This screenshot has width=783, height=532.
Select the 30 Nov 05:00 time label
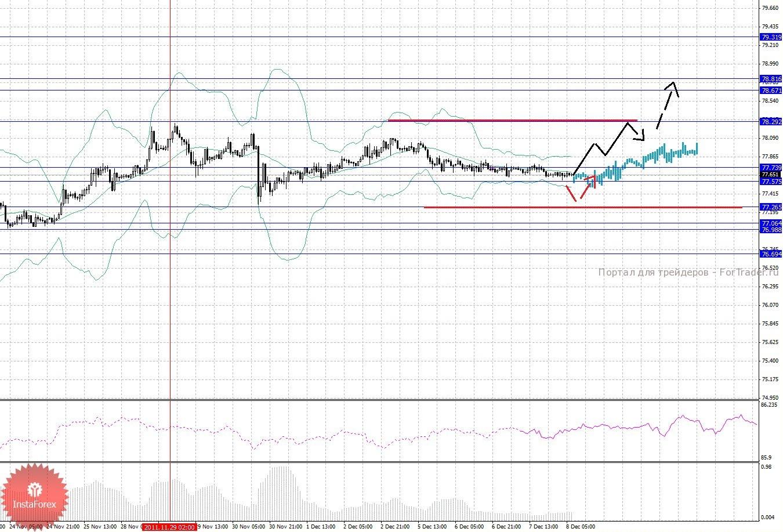pos(248,527)
